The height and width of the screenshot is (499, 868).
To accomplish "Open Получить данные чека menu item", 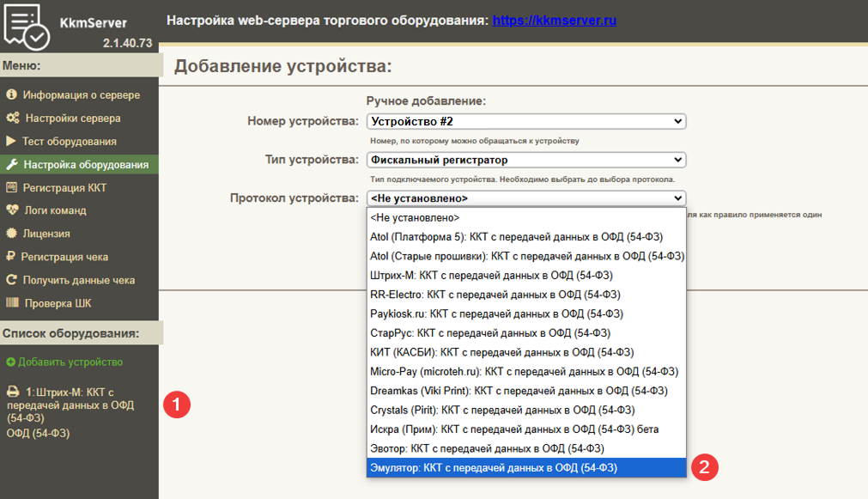I will point(79,280).
